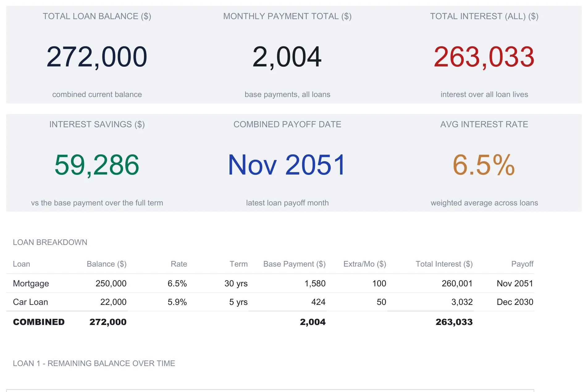This screenshot has width=588, height=392.
Task: Click the Mortgage base payment cell 1,580
Action: coord(315,284)
